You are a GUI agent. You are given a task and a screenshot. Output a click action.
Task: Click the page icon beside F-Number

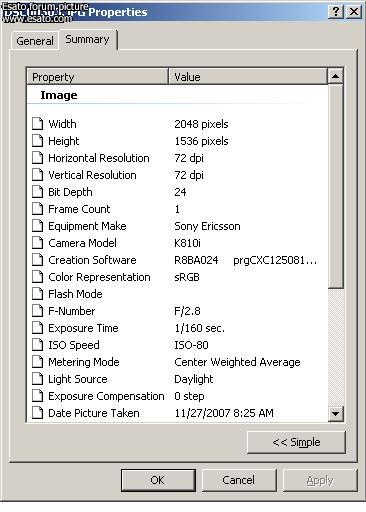38,311
